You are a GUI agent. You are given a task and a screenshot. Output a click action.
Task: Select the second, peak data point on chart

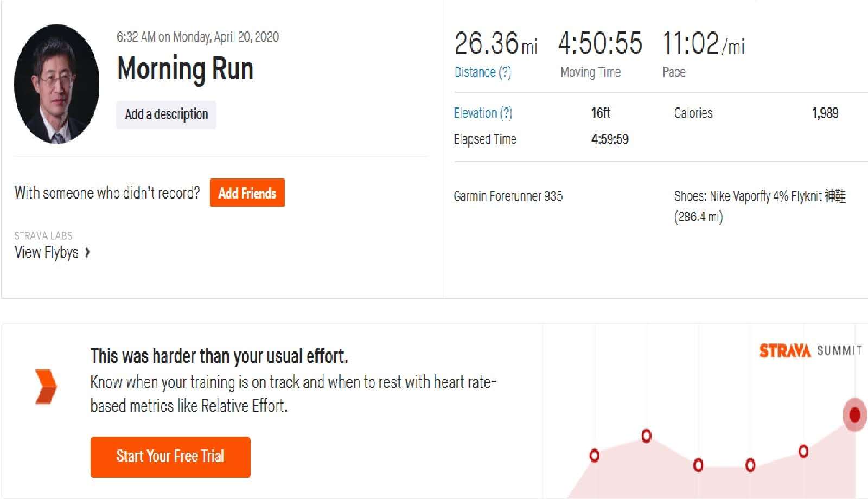coord(647,436)
